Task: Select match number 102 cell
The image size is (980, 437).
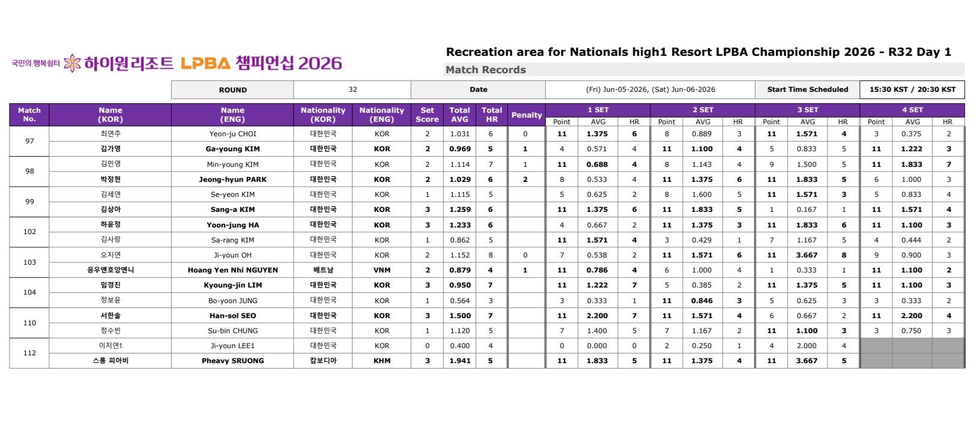Action: (x=29, y=232)
